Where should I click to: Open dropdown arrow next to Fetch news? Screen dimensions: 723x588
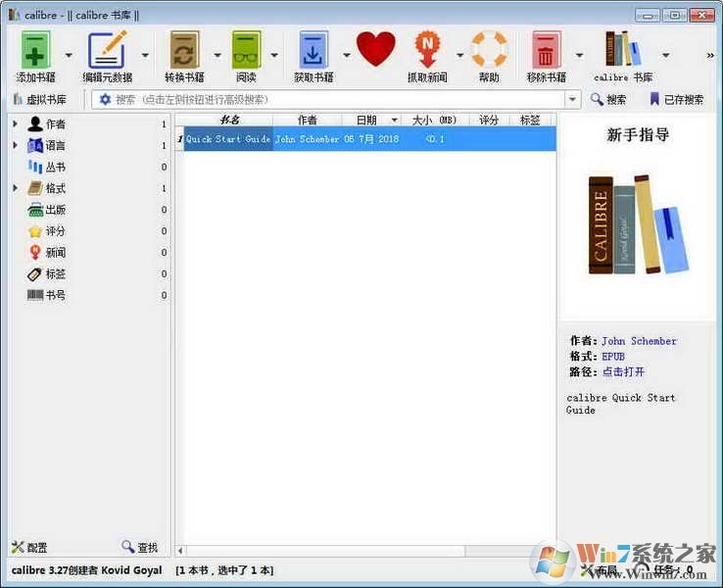pyautogui.click(x=459, y=55)
